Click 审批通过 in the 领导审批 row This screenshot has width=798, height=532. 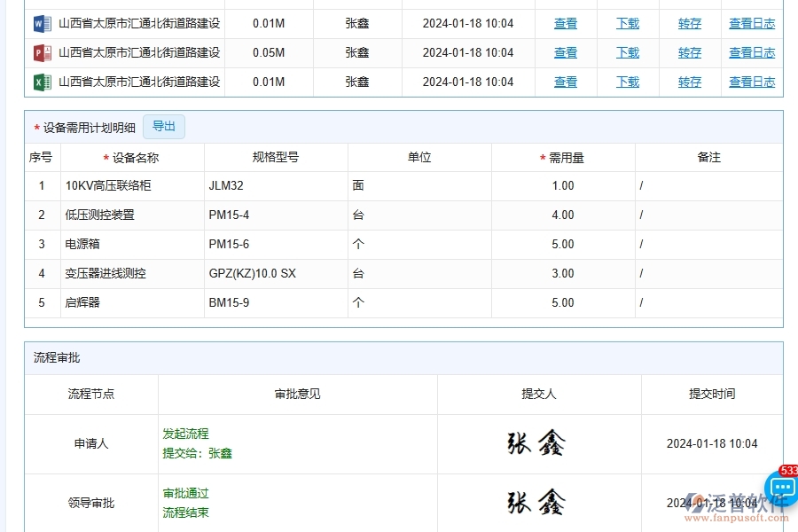184,493
